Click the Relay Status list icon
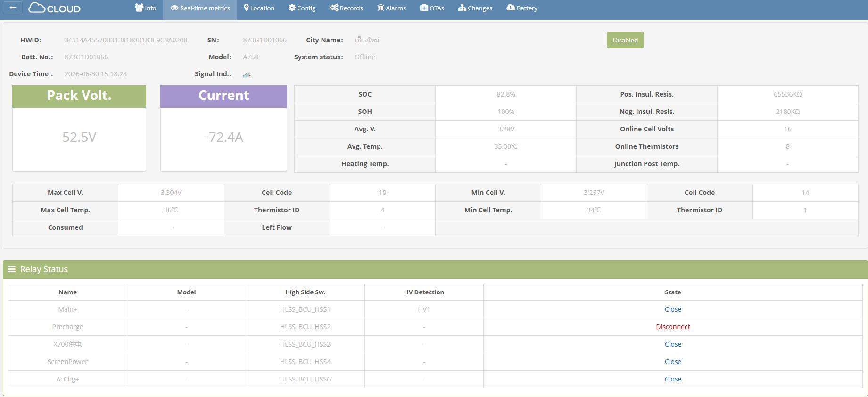Viewport: 868px width, 397px height. click(12, 269)
